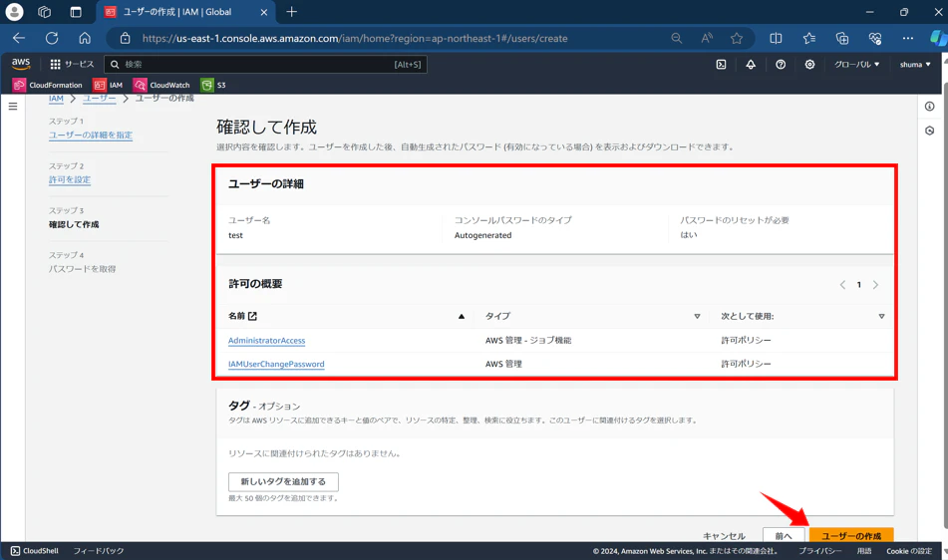Open the read aloud icon in the address bar
Screen dimensions: 948x560
click(x=706, y=38)
